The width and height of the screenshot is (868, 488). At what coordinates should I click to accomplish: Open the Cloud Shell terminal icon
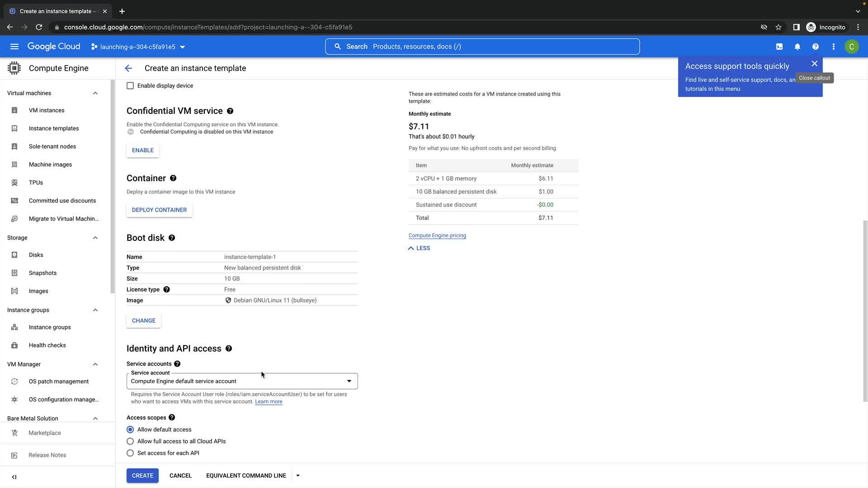coord(779,47)
